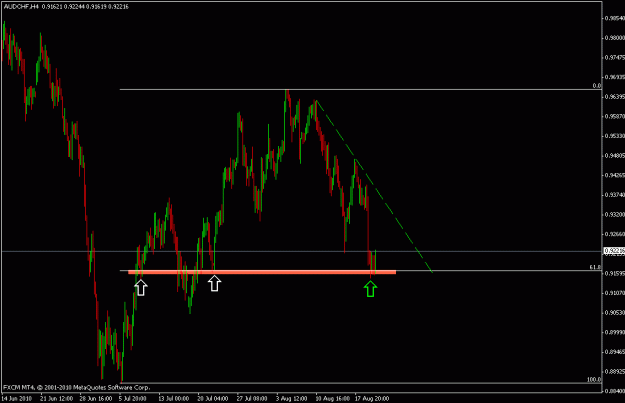
Task: Click the 0.9854 price axis label
Action: click(615, 18)
